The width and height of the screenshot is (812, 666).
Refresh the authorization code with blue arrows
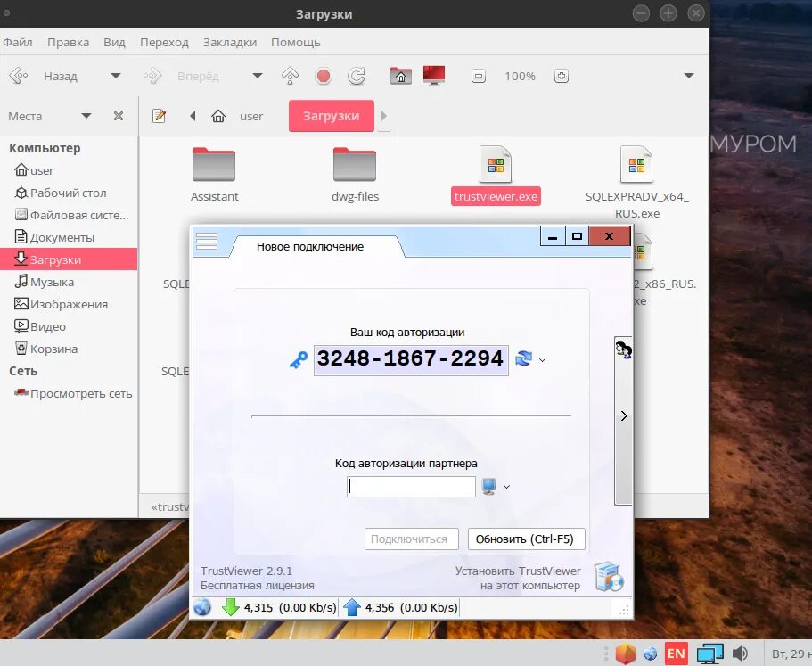523,358
